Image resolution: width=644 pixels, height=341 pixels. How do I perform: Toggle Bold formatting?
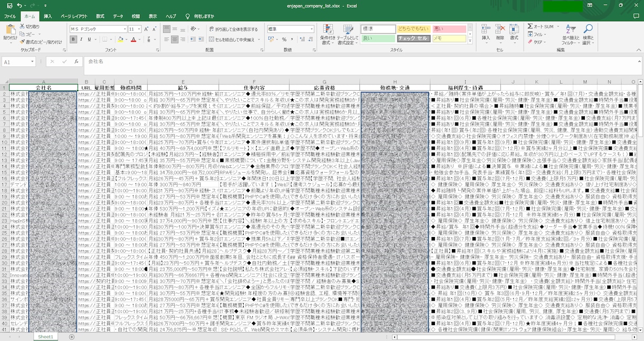(73, 40)
